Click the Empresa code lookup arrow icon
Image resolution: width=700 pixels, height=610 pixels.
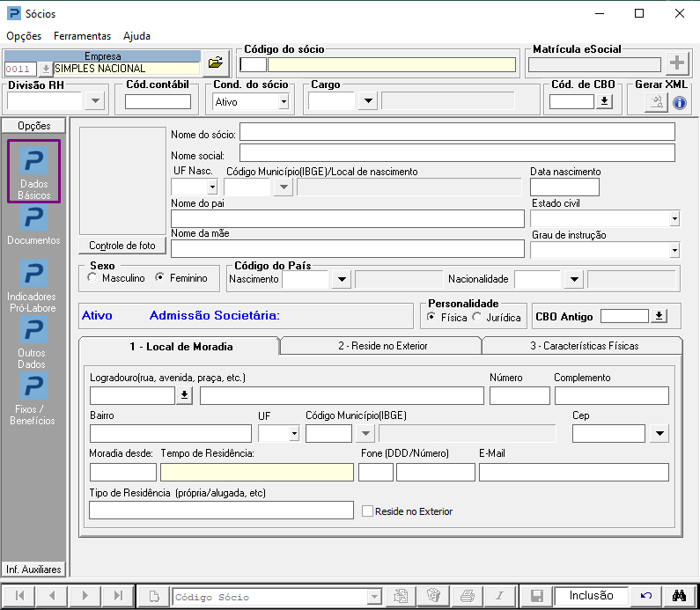point(45,70)
